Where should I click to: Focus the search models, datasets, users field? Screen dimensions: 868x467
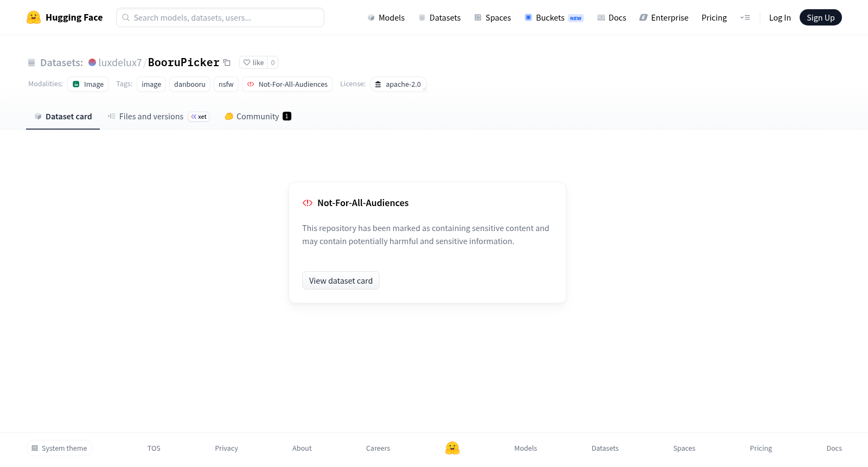click(220, 17)
